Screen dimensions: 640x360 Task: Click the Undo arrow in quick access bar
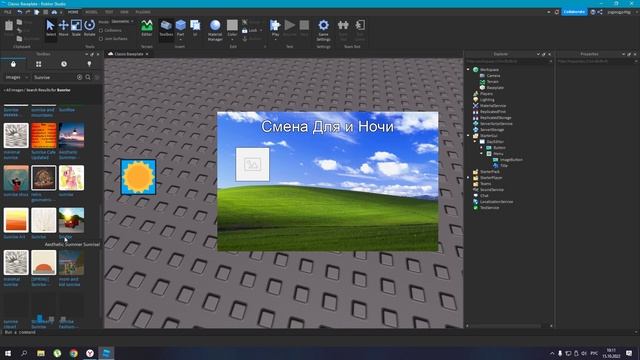tap(20, 12)
